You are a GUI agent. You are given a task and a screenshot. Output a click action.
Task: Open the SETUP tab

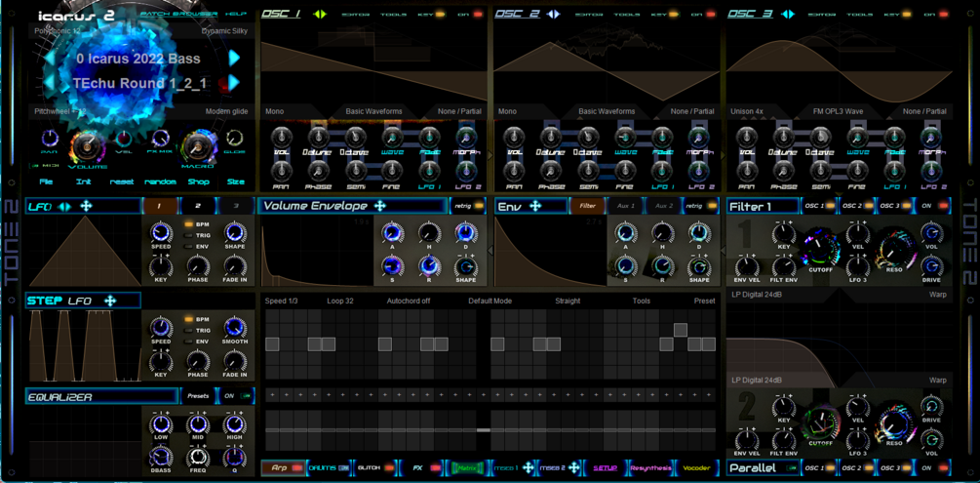point(605,467)
